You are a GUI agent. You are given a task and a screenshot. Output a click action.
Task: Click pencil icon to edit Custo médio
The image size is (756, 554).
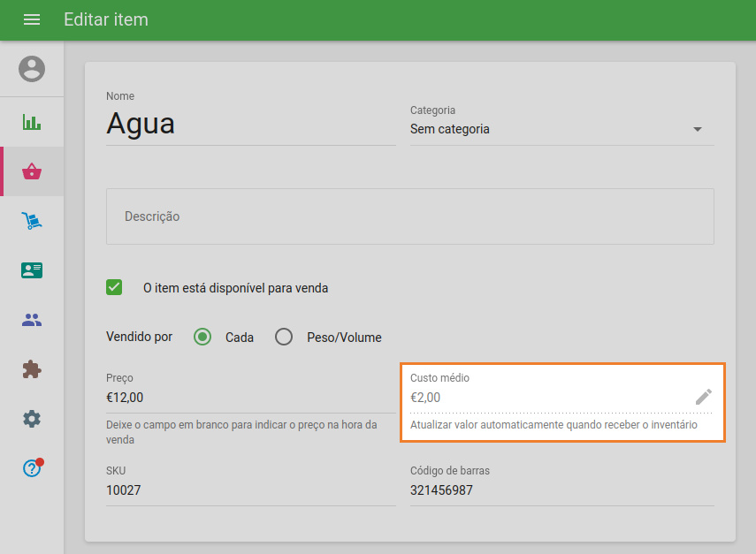coord(703,398)
